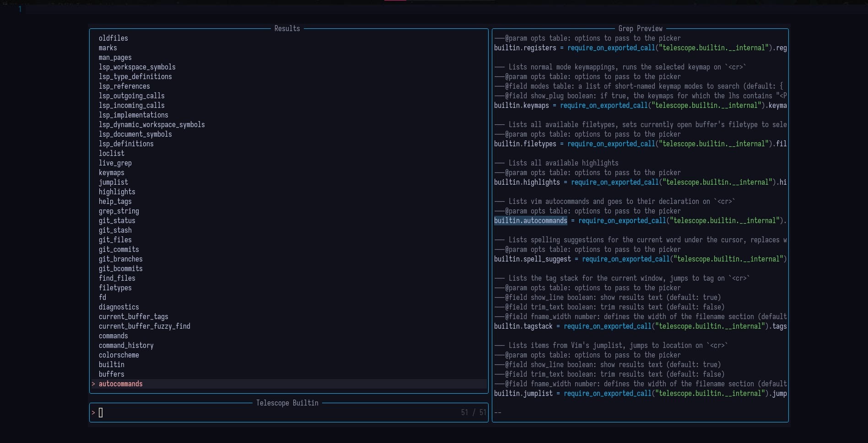This screenshot has height=443, width=868.
Task: Open the buffers entry in the list
Action: pos(111,374)
